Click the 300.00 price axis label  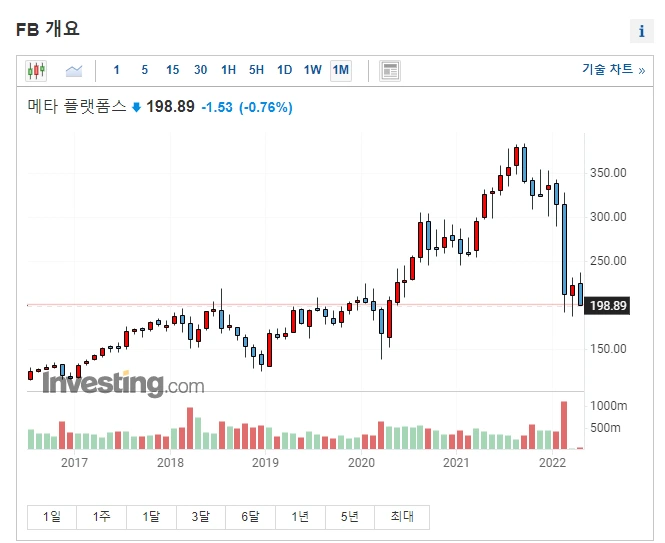coord(608,217)
